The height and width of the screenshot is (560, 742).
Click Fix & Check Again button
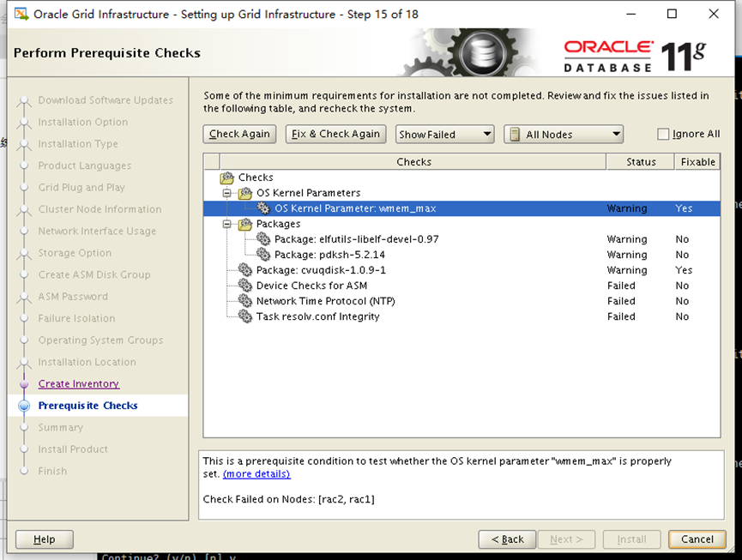point(336,135)
